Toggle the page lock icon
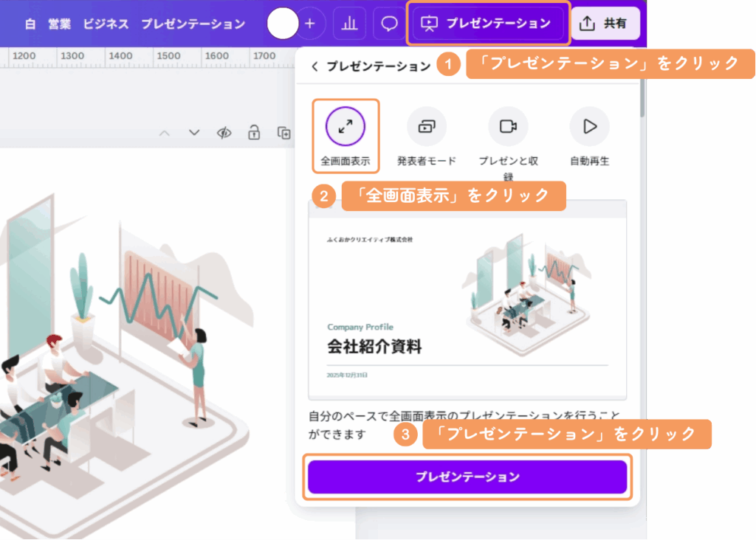Image resolution: width=756 pixels, height=540 pixels. [x=254, y=133]
